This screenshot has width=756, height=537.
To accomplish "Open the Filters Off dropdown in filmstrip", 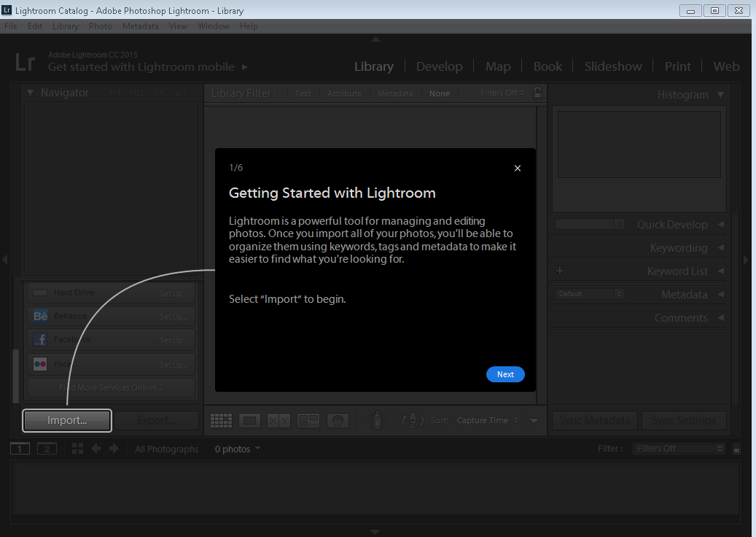I will (x=679, y=449).
